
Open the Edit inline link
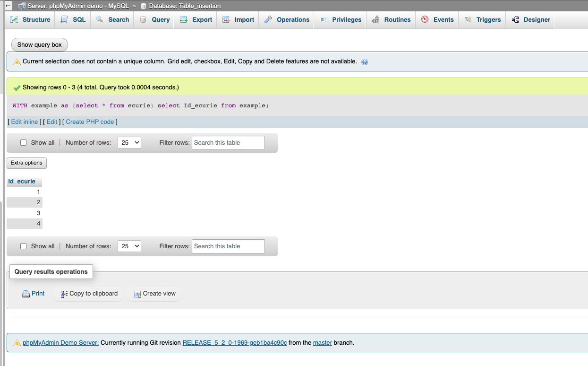pos(24,122)
